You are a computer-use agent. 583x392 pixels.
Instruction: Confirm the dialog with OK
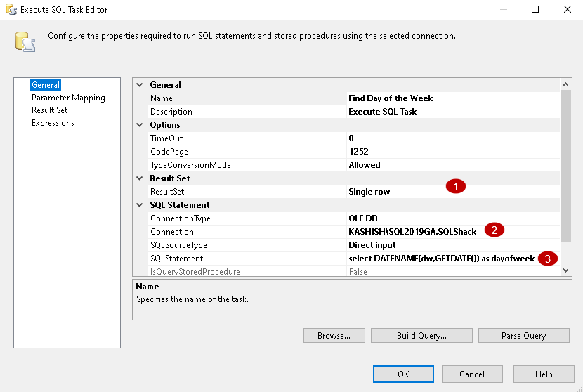click(x=403, y=374)
